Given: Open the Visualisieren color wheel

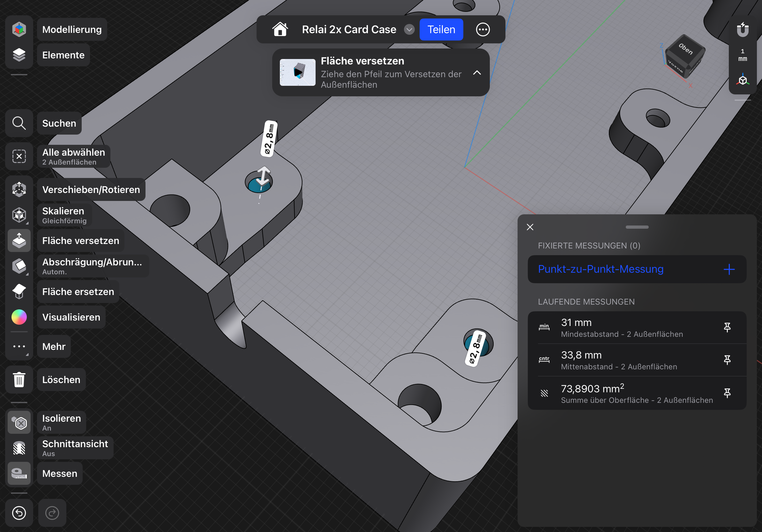Looking at the screenshot, I should [x=19, y=317].
